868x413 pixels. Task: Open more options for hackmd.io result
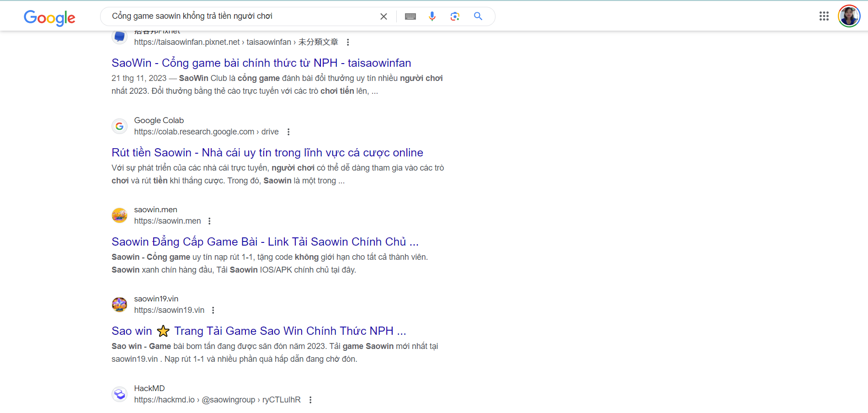(310, 400)
